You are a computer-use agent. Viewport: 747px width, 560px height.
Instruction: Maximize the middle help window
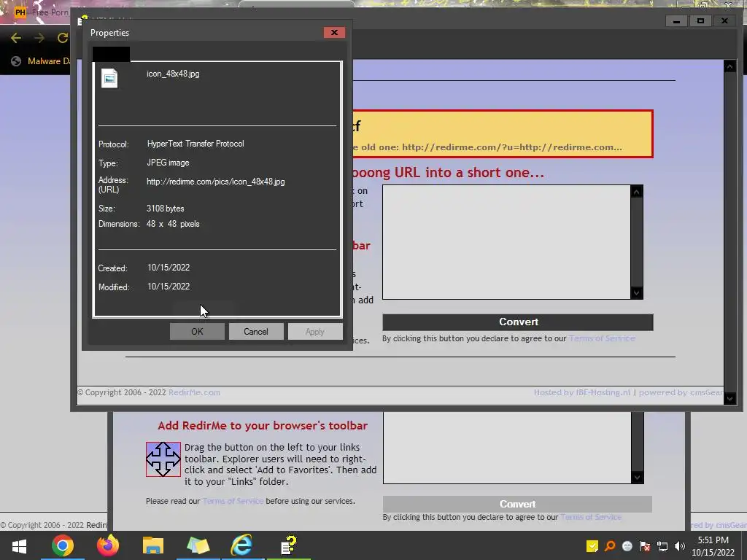tap(700, 21)
